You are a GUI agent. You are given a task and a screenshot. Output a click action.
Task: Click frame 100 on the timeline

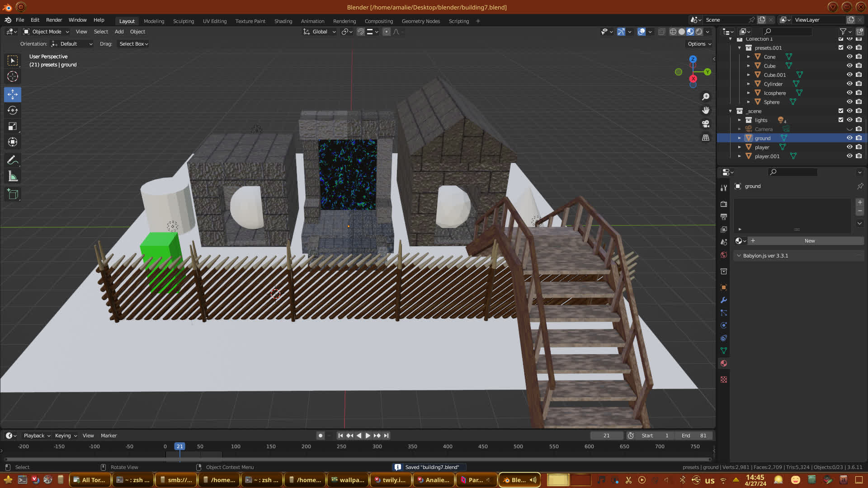(236, 447)
